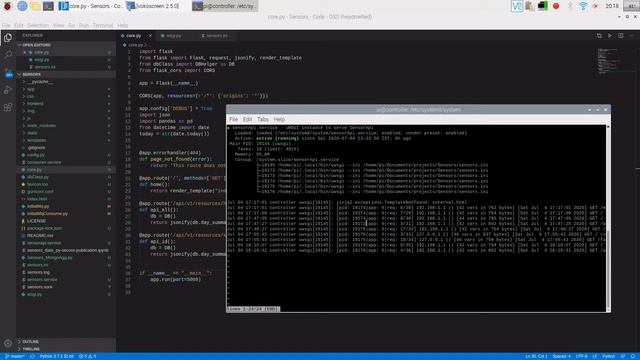
Task: Open the editor More Actions ellipsis
Action: tap(631, 36)
